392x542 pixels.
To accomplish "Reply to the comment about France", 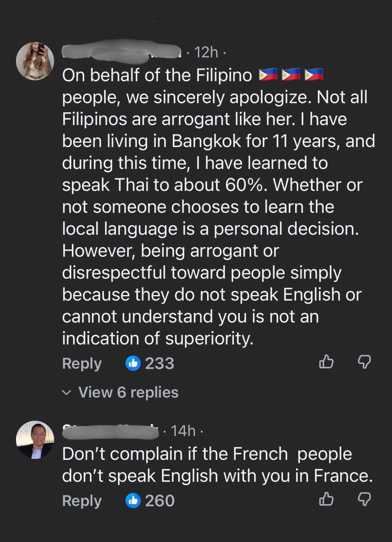I will [82, 500].
